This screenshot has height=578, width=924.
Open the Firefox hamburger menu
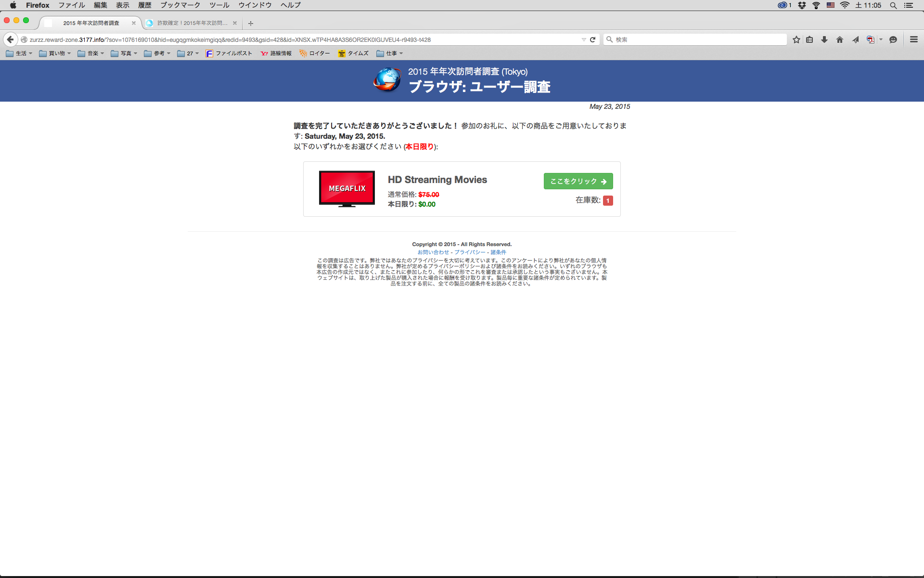(x=914, y=39)
